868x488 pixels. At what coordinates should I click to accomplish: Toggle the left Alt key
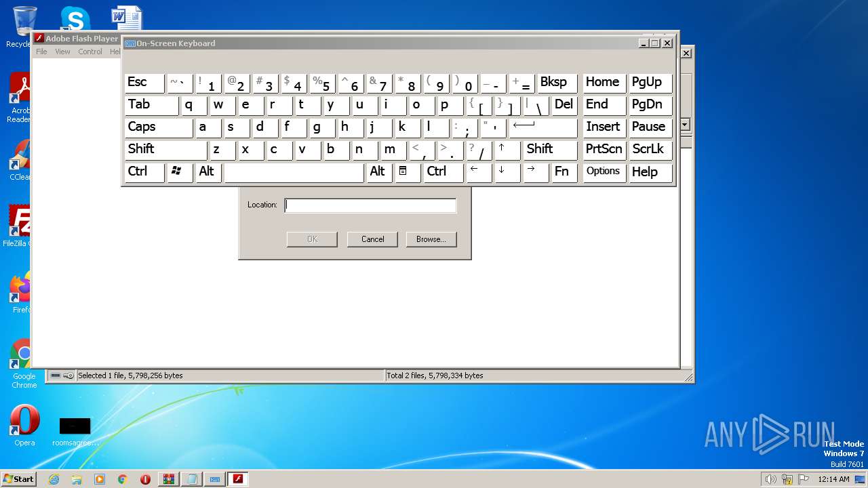click(209, 172)
